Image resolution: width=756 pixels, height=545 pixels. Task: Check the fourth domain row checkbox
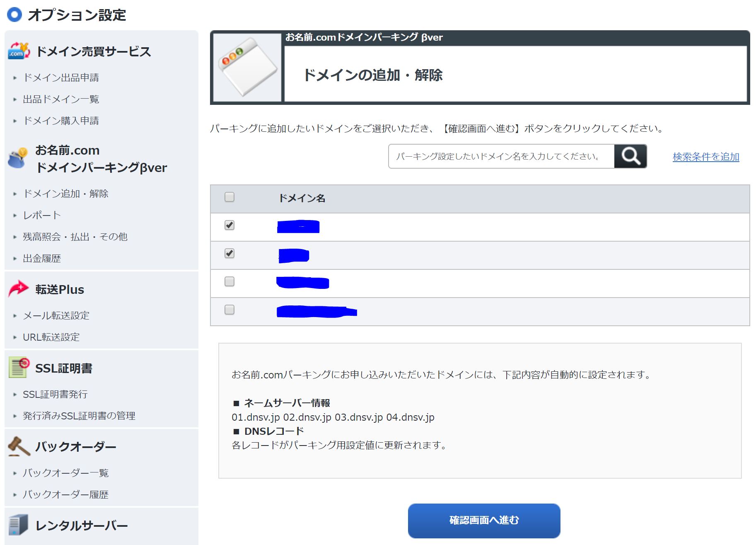229,310
